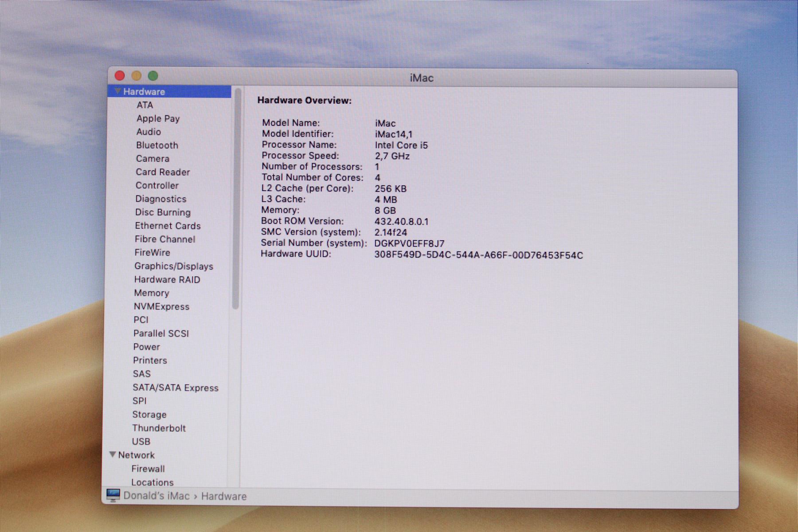Click the SMC Version value 2.14f24
This screenshot has height=532, width=798.
(391, 233)
